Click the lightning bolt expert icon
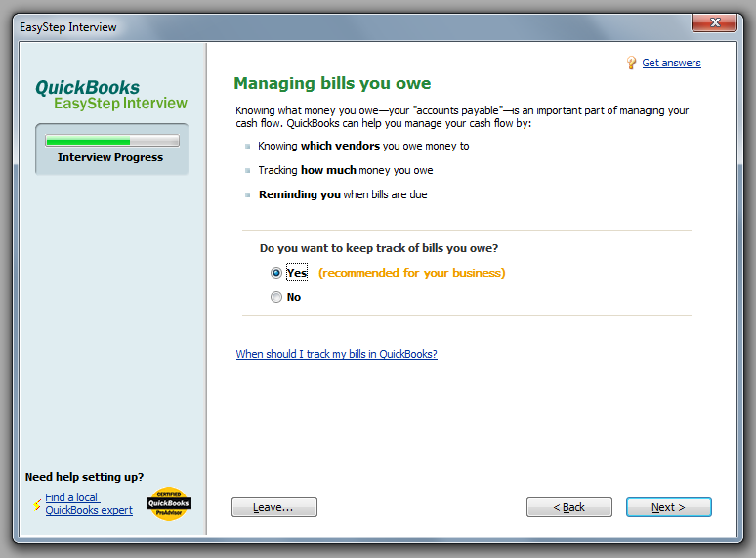 (x=37, y=504)
